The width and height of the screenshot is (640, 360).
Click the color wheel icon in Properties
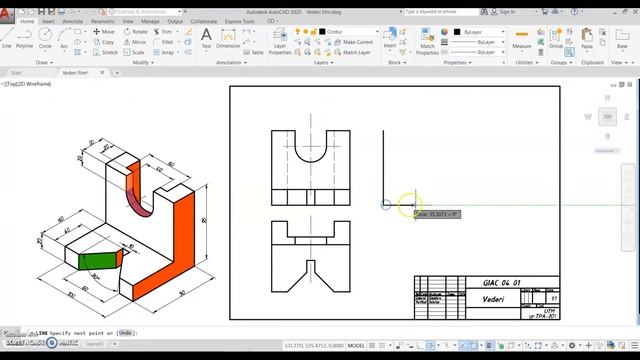444,31
